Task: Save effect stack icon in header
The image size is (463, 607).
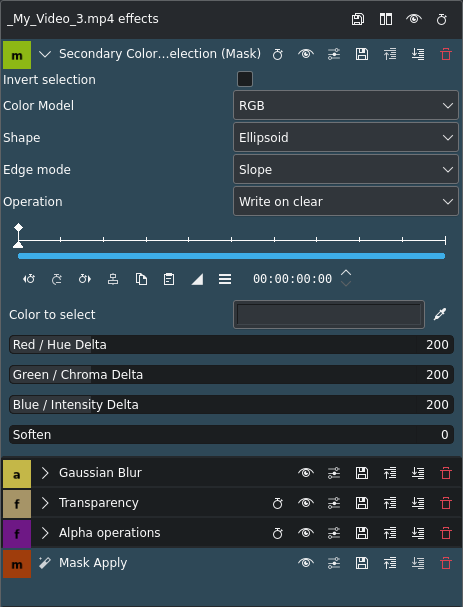Action: (358, 19)
